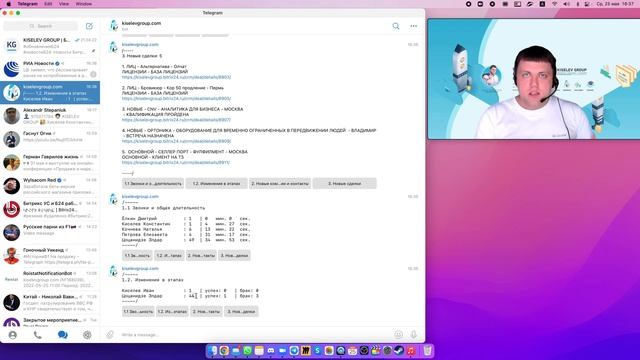The image size is (640, 360).
Task: Click the kiselevgroup.com chat header title
Action: click(x=141, y=23)
